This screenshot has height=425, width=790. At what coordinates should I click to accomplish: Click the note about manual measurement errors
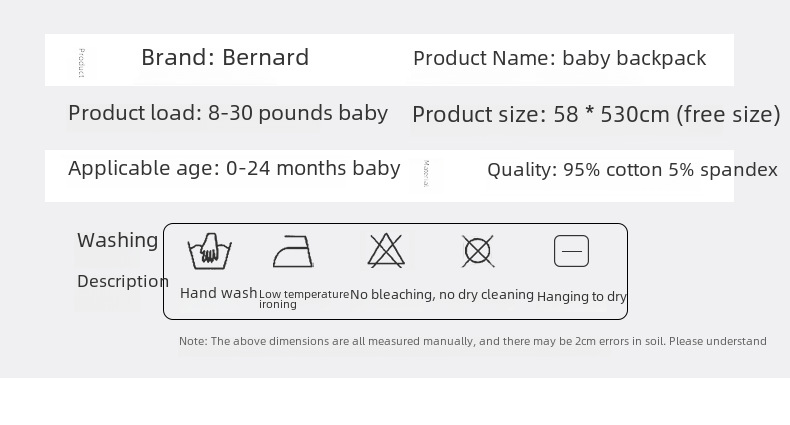tap(473, 341)
